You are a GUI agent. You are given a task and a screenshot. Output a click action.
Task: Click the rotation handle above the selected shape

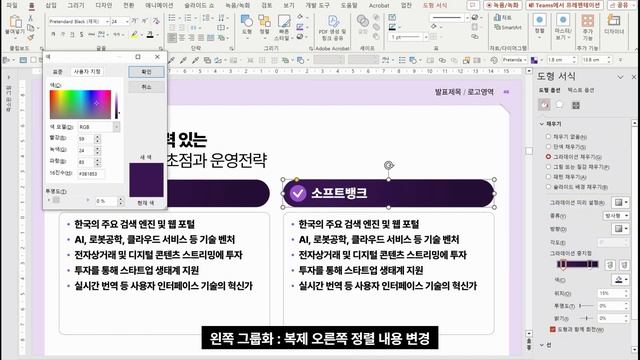tap(389, 165)
